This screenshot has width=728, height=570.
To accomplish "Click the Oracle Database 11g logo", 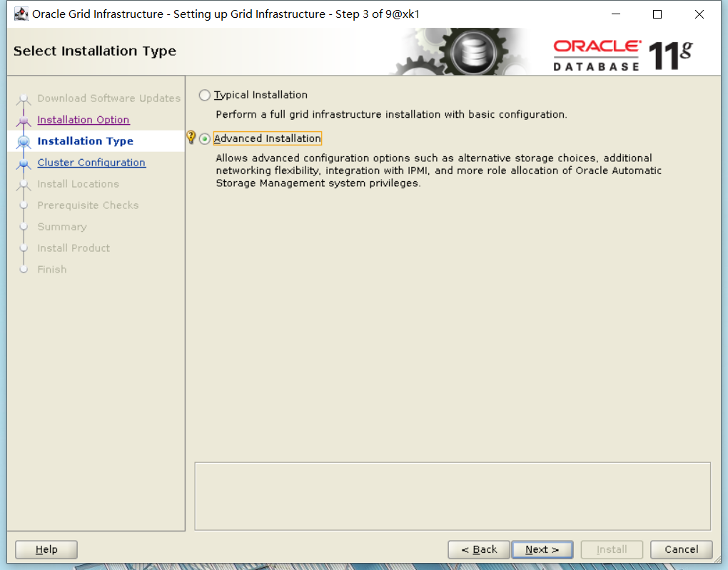I will point(623,56).
